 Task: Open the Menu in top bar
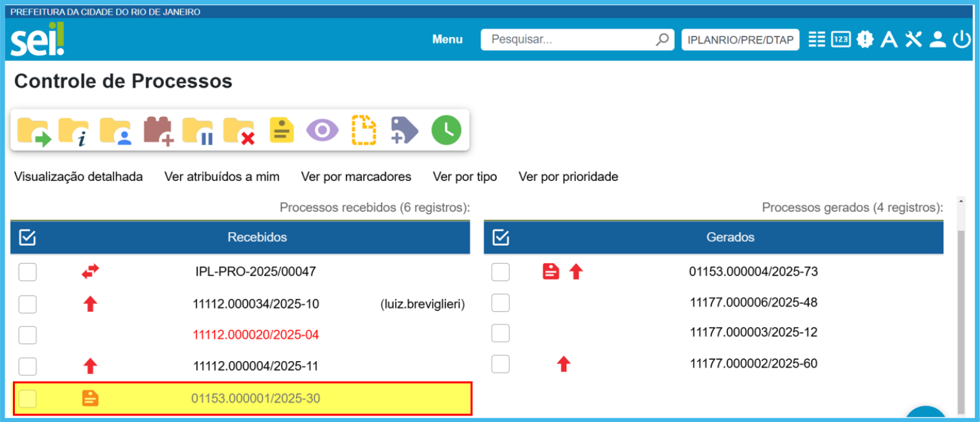click(x=448, y=40)
